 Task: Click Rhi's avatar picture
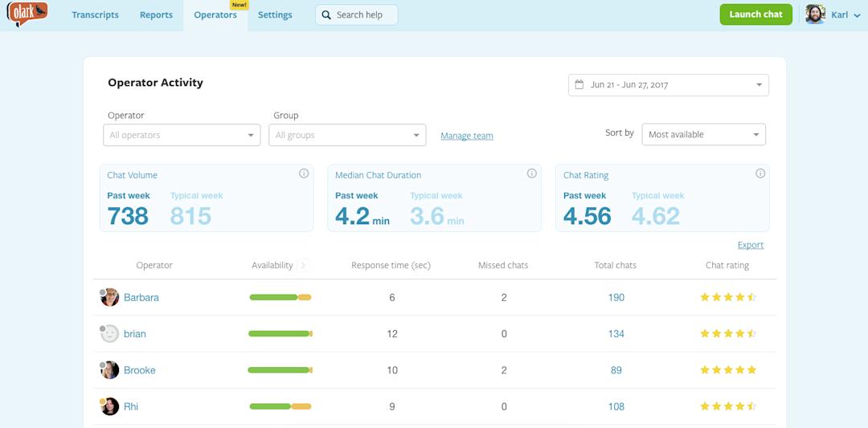click(109, 406)
